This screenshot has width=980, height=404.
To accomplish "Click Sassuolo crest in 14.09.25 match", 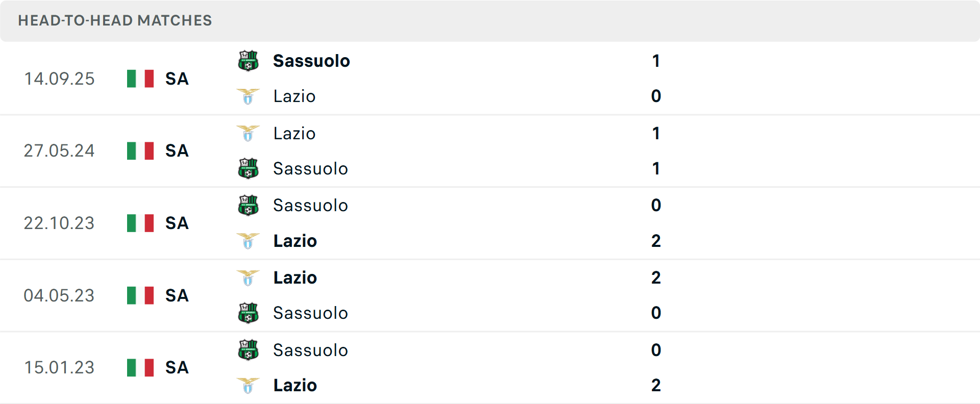I will [249, 61].
